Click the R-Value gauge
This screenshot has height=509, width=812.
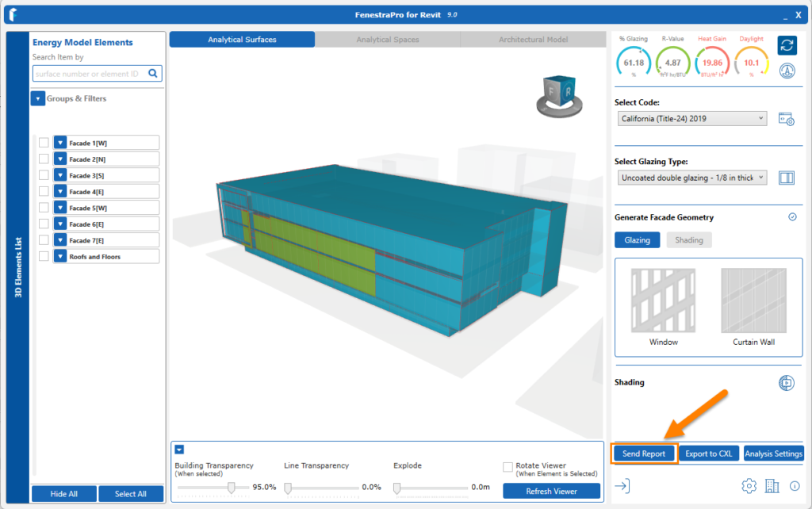[x=672, y=63]
